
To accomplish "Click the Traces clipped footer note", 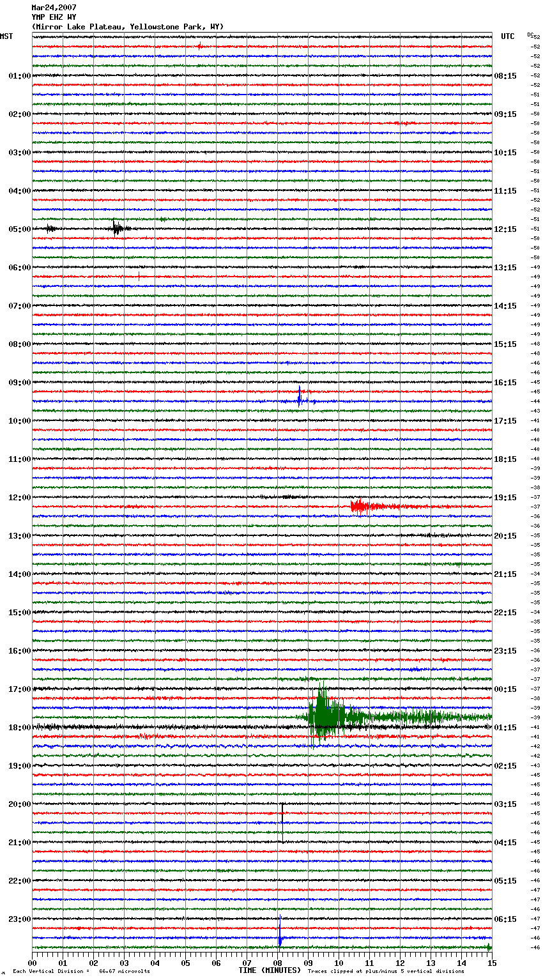I will pos(386,971).
